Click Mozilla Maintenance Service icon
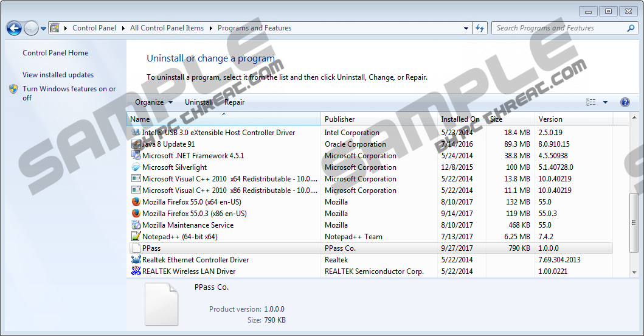The height and width of the screenshot is (336, 644). 136,225
